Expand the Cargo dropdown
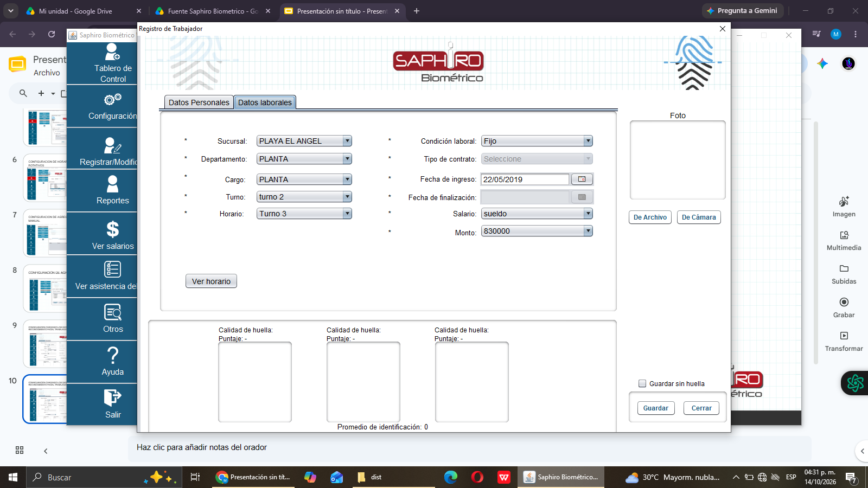868x488 pixels. 347,179
